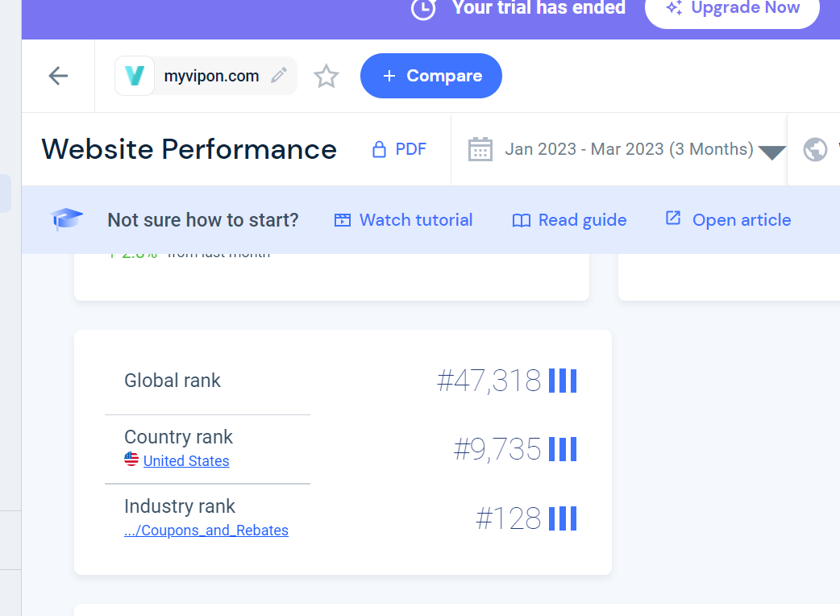This screenshot has height=616, width=840.
Task: Click the Global rank label
Action: [173, 381]
